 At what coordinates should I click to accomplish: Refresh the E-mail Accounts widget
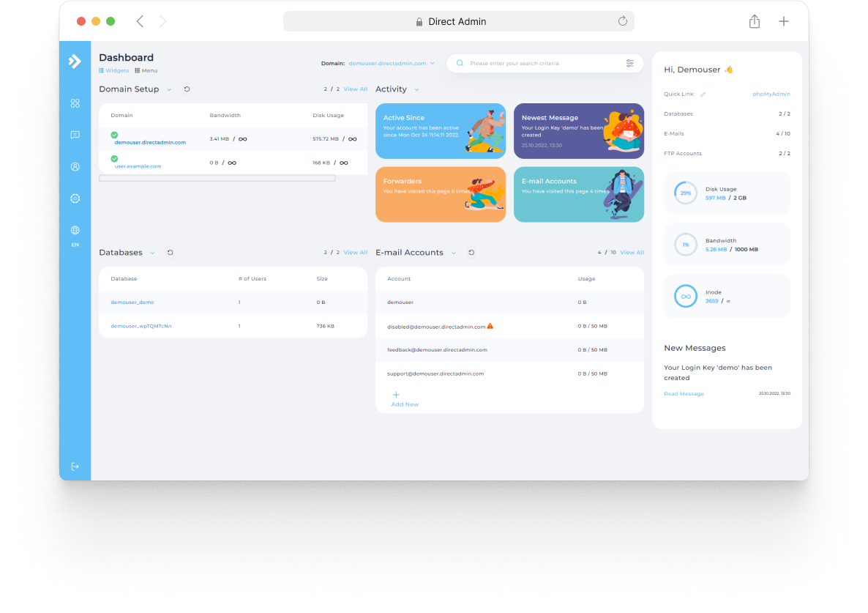tap(471, 253)
